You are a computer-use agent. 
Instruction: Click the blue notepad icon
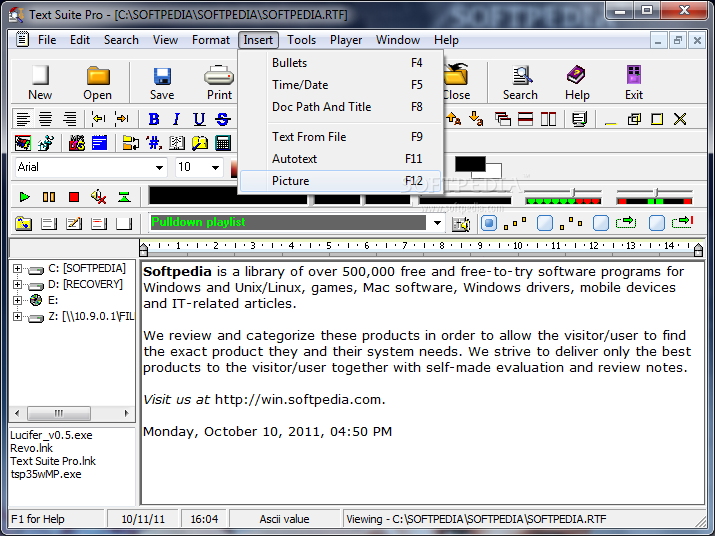(99, 143)
